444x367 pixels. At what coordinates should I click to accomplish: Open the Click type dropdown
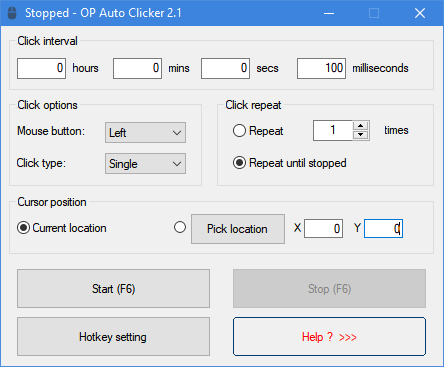coord(145,163)
